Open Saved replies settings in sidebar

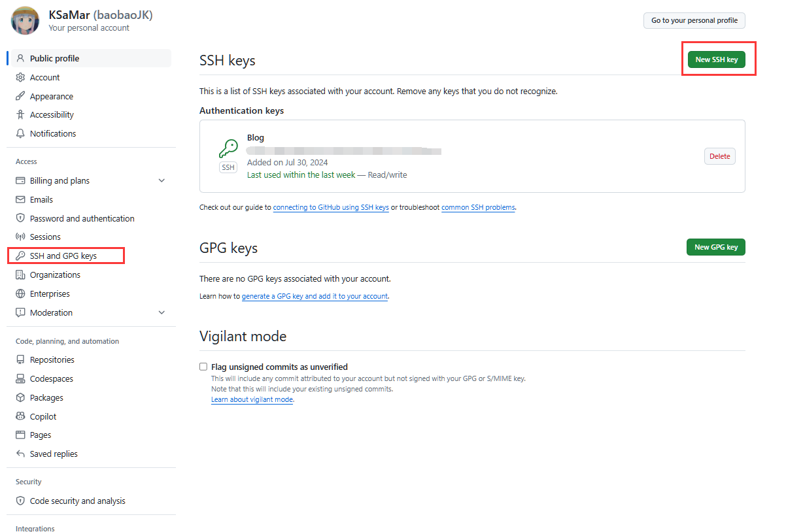(x=91, y=454)
